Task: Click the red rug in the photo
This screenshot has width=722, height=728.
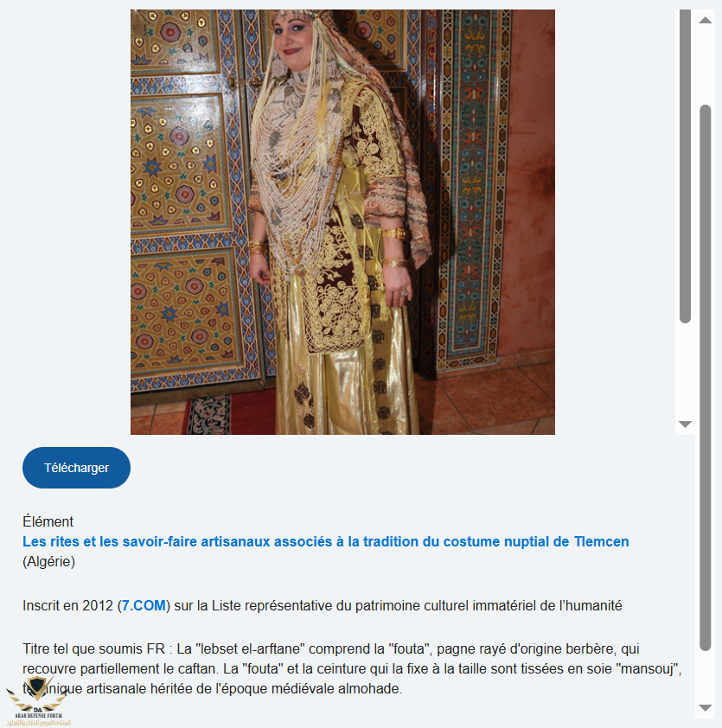Action: [233, 413]
